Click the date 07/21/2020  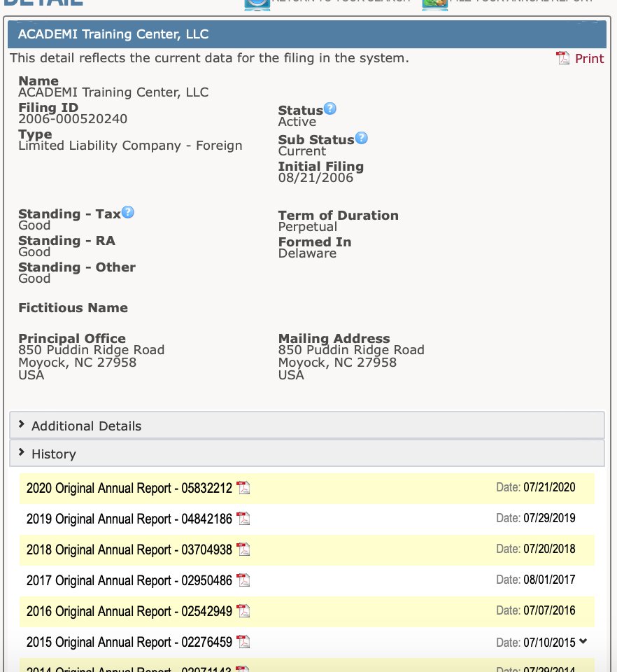(549, 487)
